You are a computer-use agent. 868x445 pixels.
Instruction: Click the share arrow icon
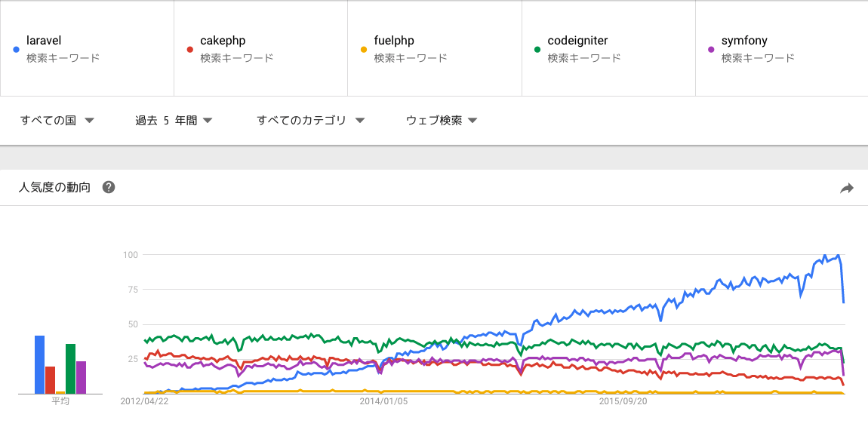click(846, 189)
